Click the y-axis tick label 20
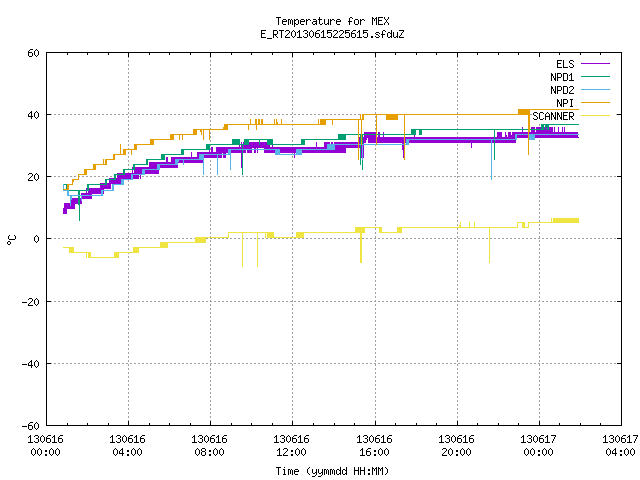The width and height of the screenshot is (640, 480). [x=33, y=178]
